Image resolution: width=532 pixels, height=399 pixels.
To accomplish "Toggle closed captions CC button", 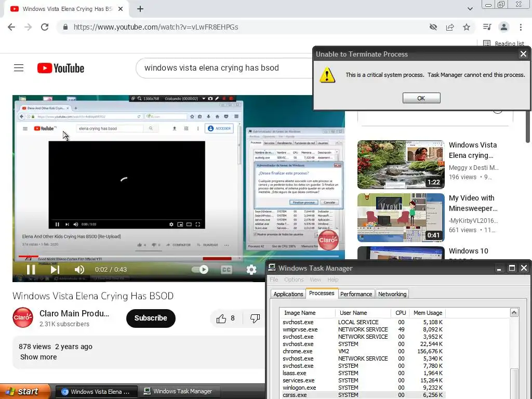I will [227, 270].
